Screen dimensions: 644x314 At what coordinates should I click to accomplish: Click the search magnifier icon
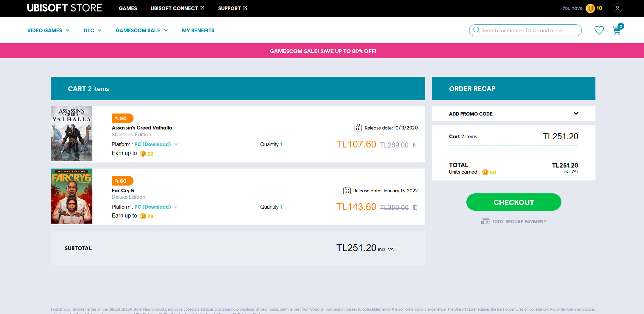click(x=477, y=30)
